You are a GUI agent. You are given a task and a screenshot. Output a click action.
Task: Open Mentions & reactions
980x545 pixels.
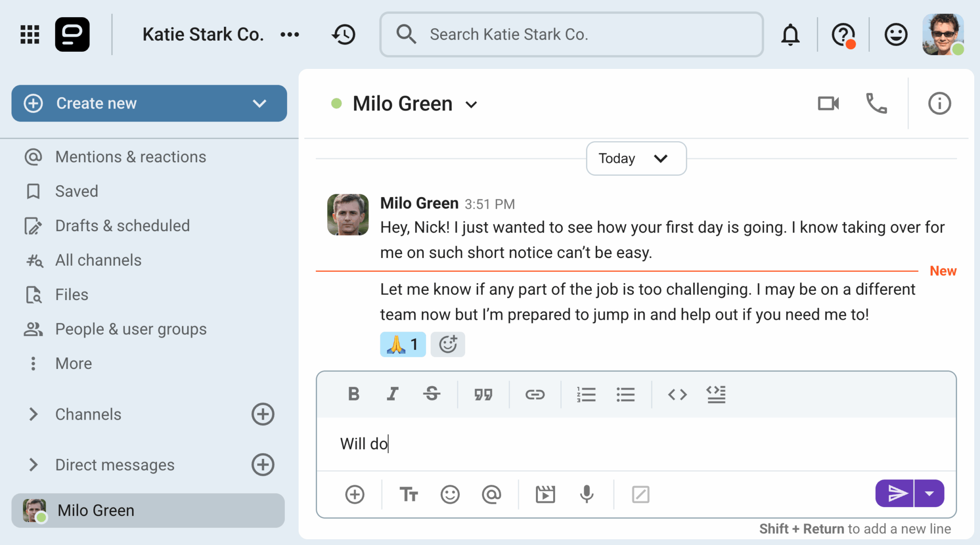point(130,157)
